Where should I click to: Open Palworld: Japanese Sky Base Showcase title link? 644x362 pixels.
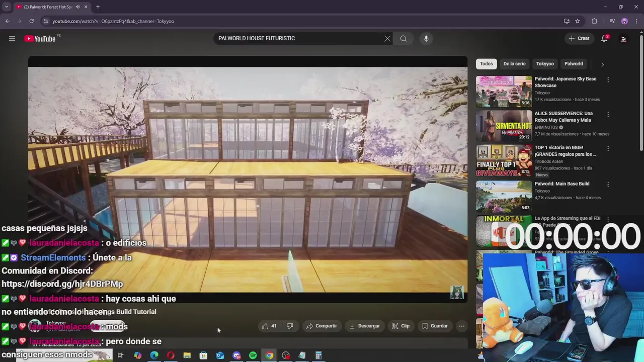(565, 82)
